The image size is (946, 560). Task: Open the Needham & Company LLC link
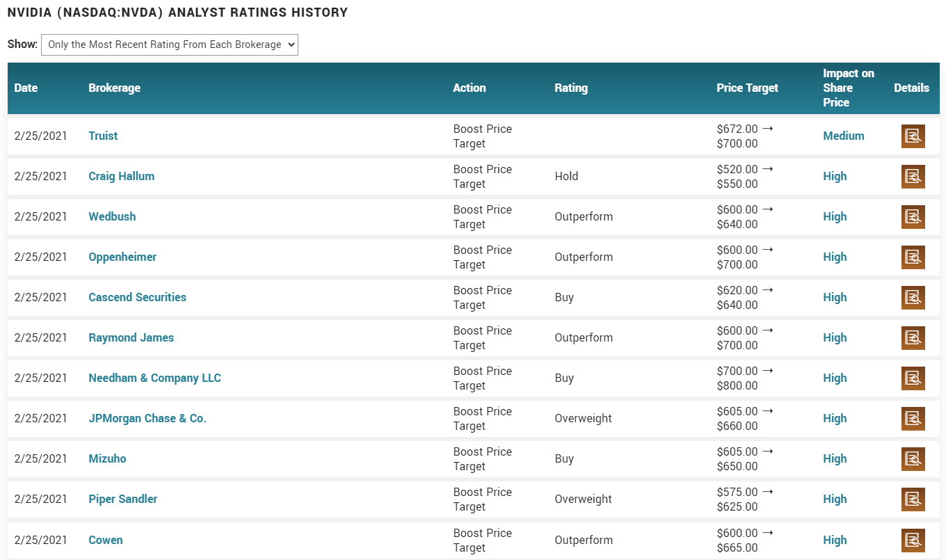point(155,378)
